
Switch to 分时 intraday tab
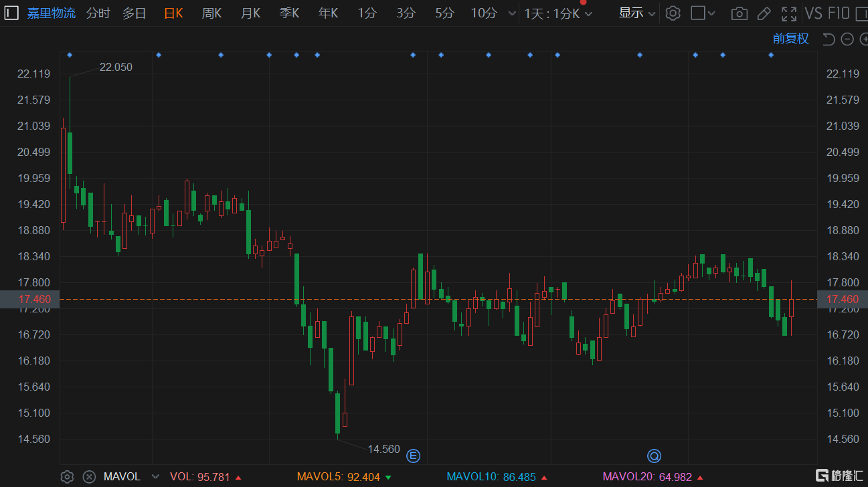(98, 13)
